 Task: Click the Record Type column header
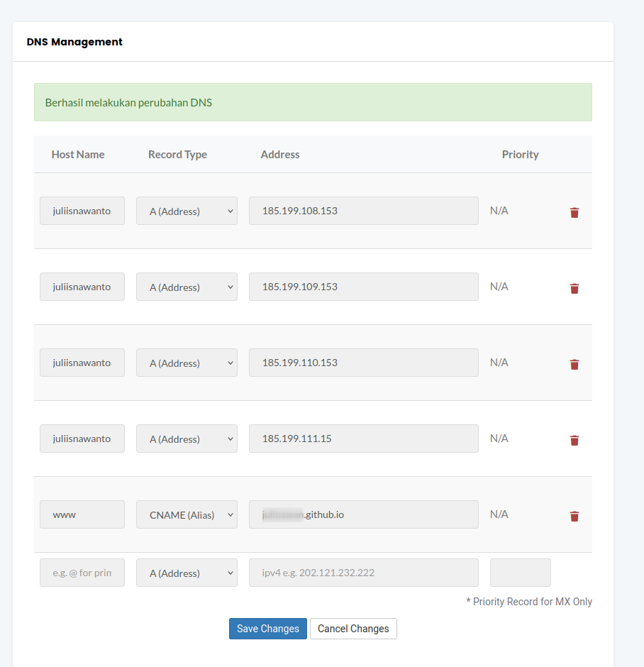tap(178, 155)
